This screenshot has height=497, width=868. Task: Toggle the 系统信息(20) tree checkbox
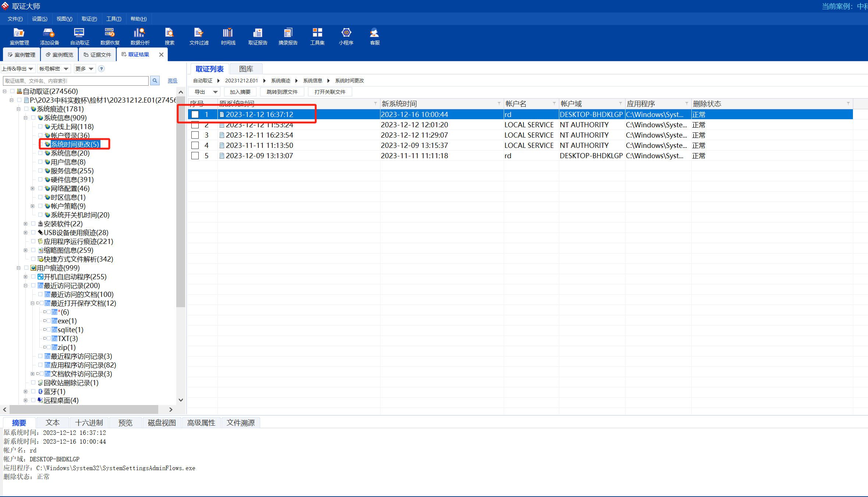point(40,153)
